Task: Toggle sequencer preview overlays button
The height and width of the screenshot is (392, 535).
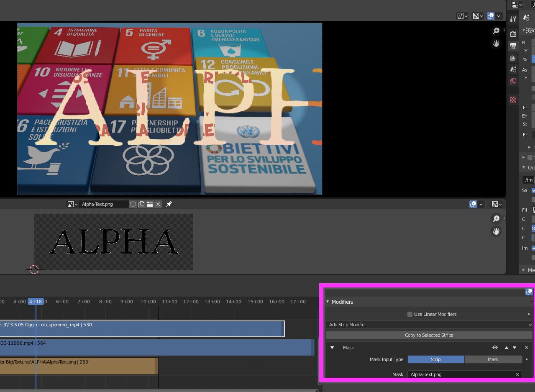Action: pyautogui.click(x=491, y=16)
